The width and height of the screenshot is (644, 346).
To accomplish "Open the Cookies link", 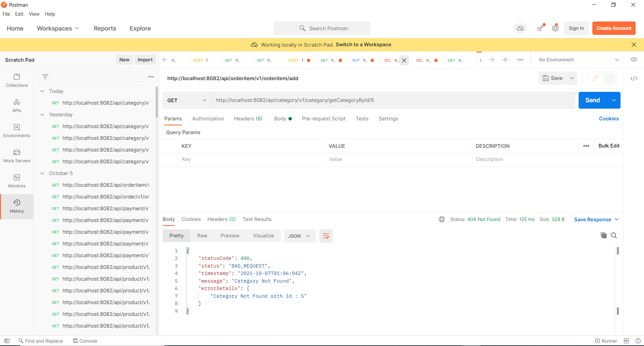I will [609, 119].
